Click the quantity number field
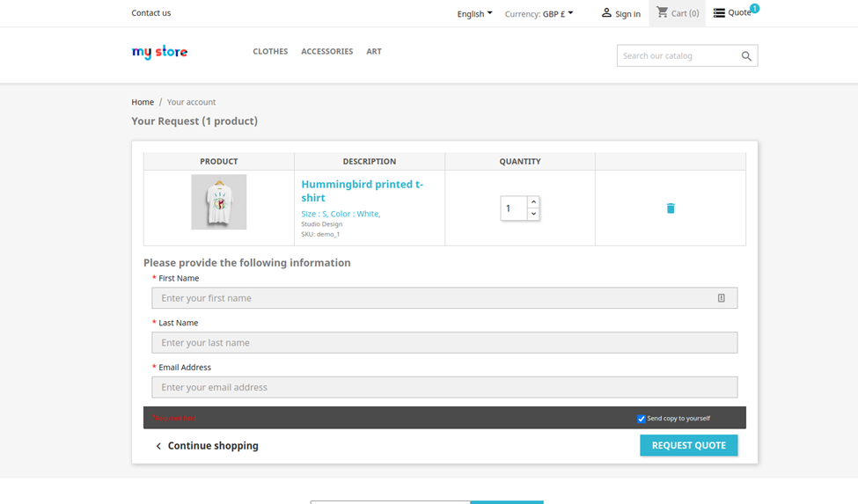The width and height of the screenshot is (858, 504). click(514, 208)
